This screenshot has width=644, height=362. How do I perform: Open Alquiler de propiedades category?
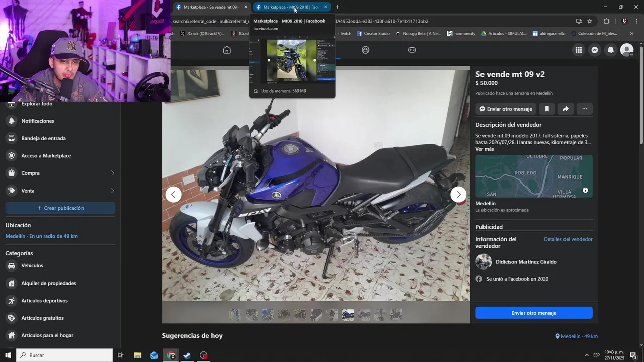tap(60, 283)
